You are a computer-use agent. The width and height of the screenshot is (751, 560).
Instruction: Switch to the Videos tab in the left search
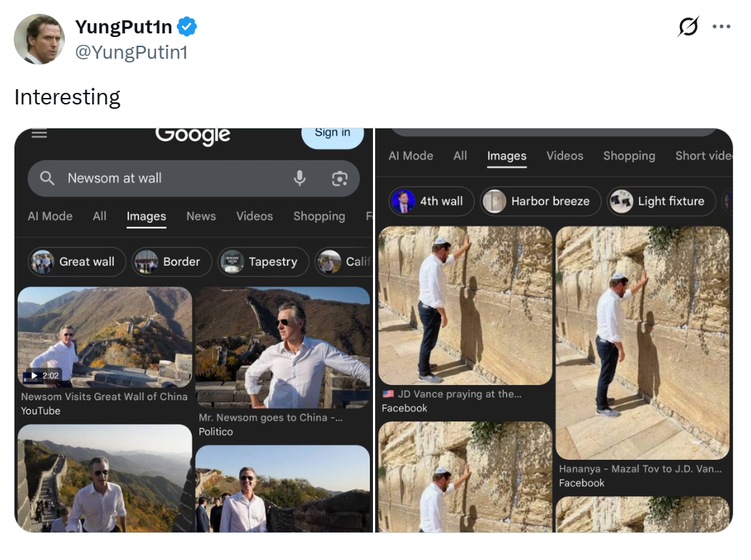255,216
